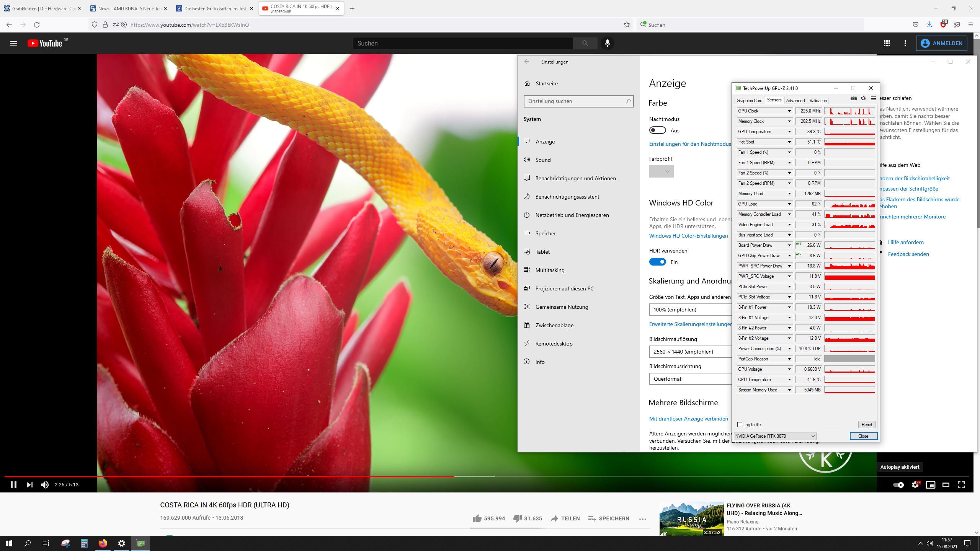Click the GPU-Z screenshot camera icon
Viewport: 980px width, 551px height.
point(854,98)
